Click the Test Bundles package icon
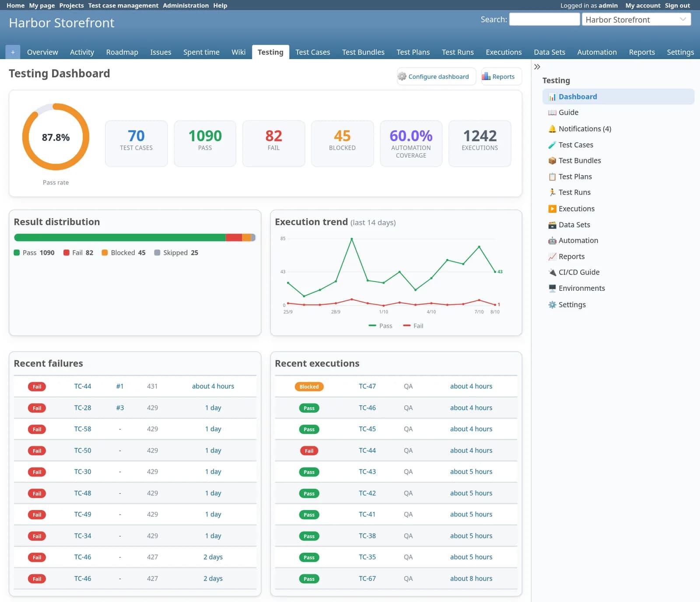 tap(552, 161)
